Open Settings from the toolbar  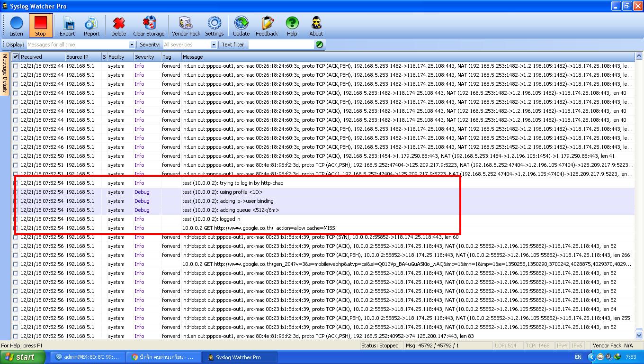(215, 26)
